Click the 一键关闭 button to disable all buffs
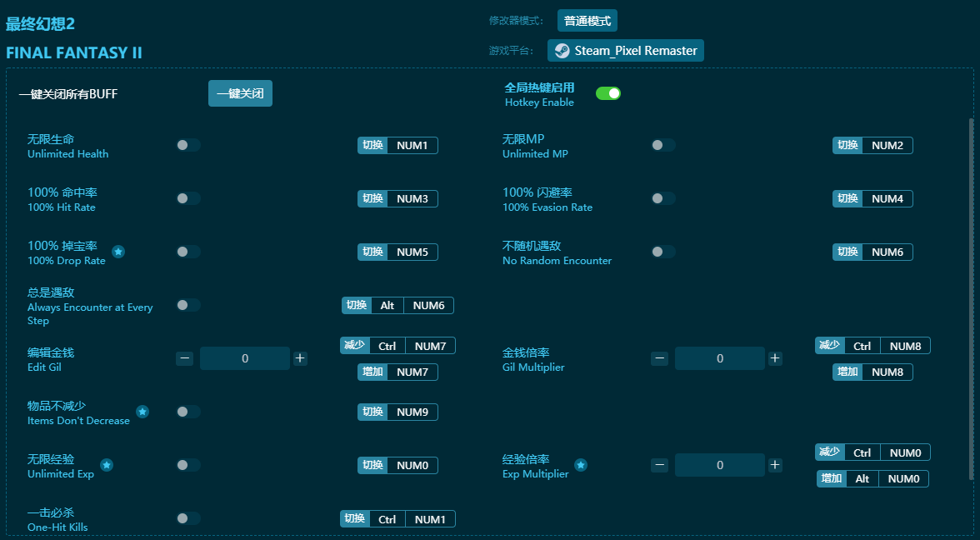Screen dimensions: 980x540 point(240,93)
